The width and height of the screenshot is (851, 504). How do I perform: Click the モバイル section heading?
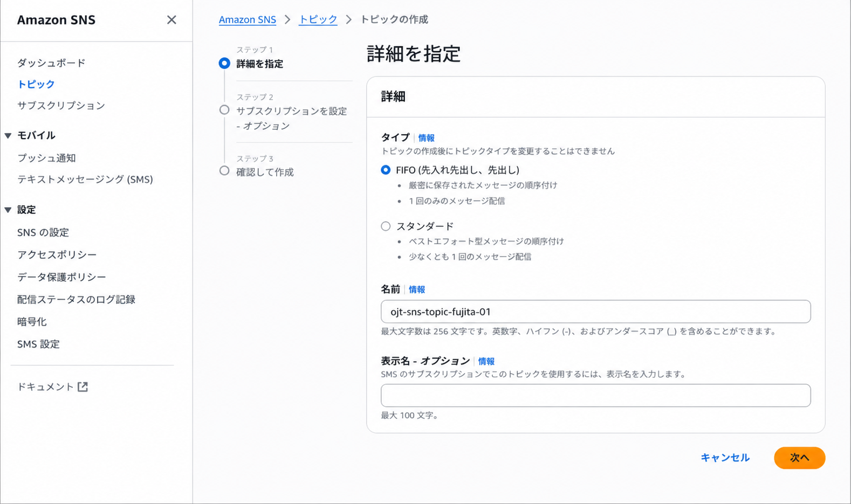(x=36, y=136)
